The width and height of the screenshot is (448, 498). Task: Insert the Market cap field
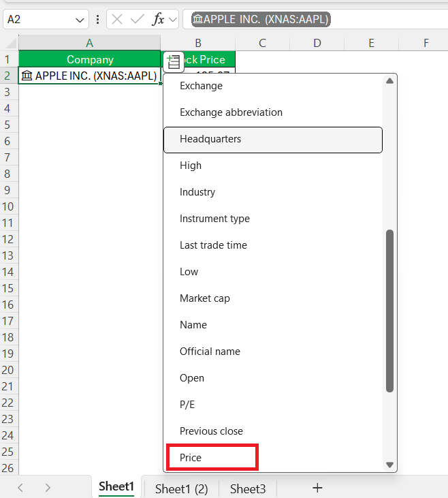tap(273, 298)
